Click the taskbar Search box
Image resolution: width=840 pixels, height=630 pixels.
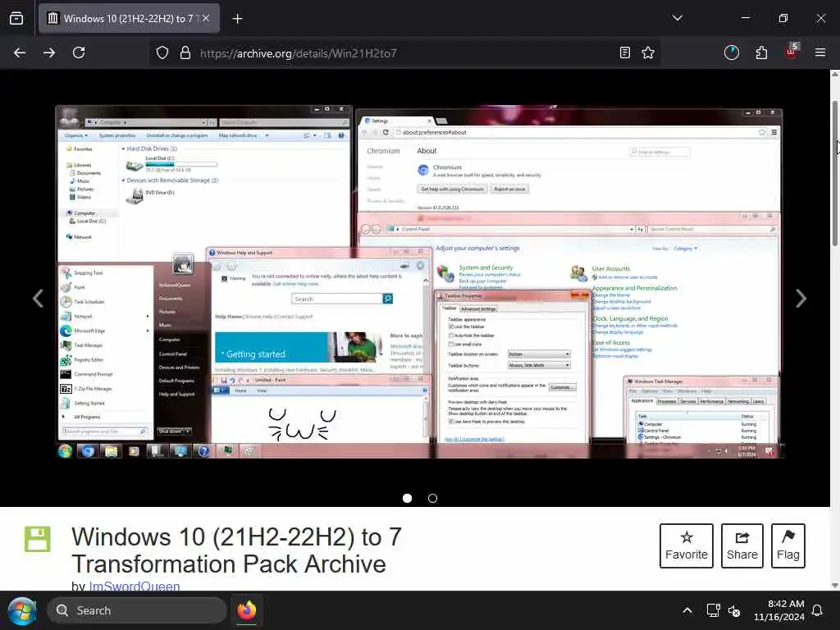pyautogui.click(x=137, y=610)
